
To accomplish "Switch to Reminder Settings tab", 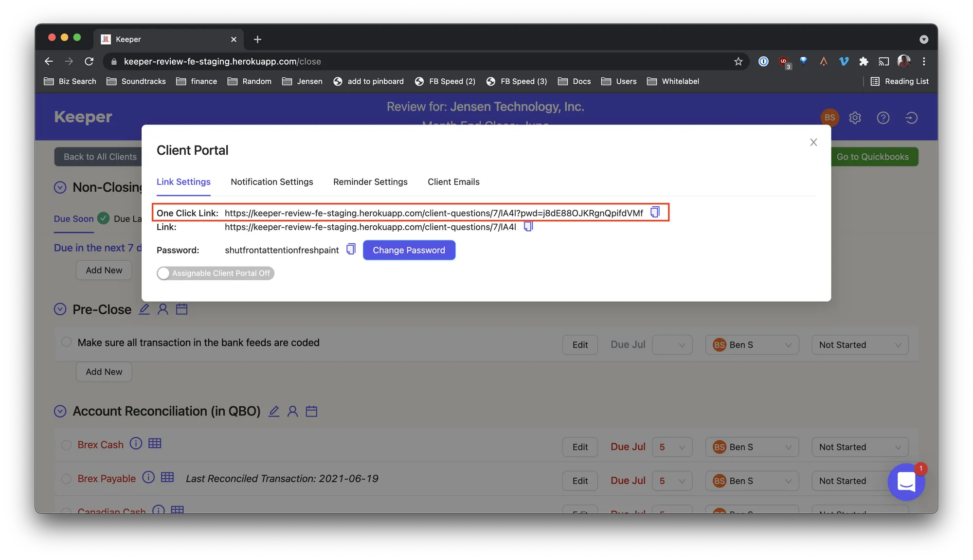I will (370, 181).
